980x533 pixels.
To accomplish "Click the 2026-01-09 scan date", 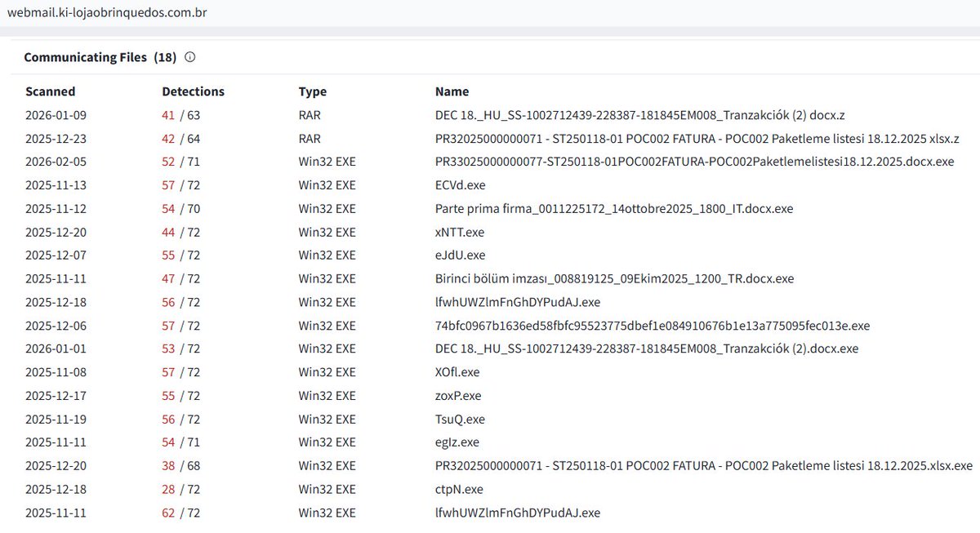I will tap(56, 115).
